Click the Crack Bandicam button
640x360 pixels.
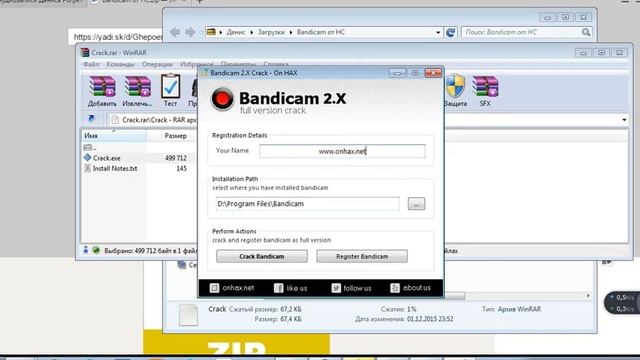click(x=262, y=256)
